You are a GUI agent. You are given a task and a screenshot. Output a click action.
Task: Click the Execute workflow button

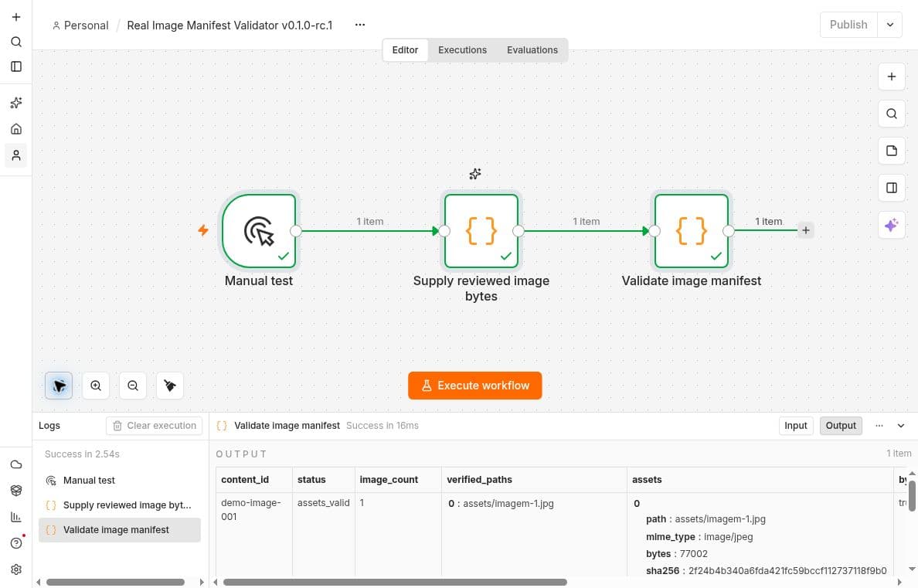[x=474, y=386]
